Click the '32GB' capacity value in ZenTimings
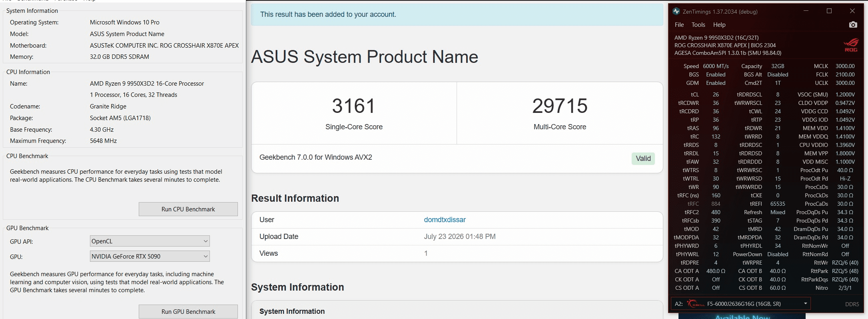Viewport: 868px width, 319px height. [778, 66]
